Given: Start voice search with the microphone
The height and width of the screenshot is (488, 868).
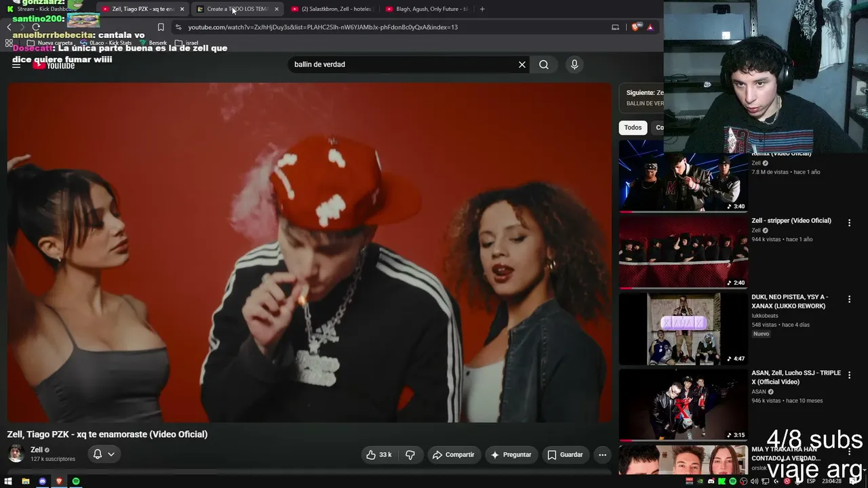Looking at the screenshot, I should [x=574, y=64].
